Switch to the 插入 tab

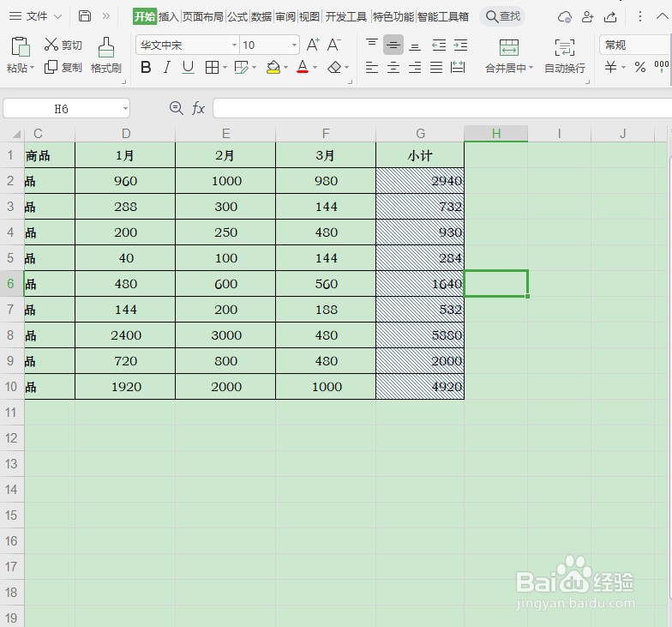(168, 17)
